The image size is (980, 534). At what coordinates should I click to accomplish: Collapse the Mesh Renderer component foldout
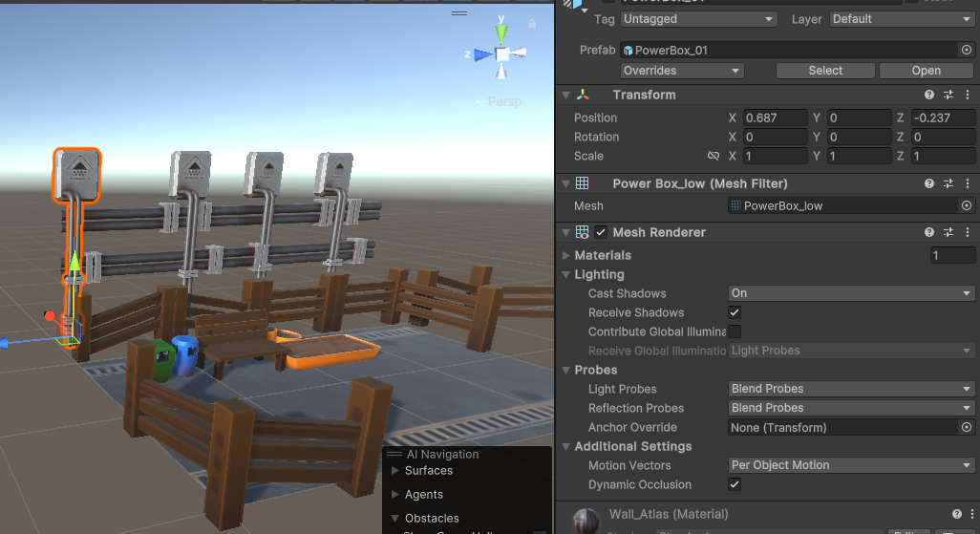point(565,232)
